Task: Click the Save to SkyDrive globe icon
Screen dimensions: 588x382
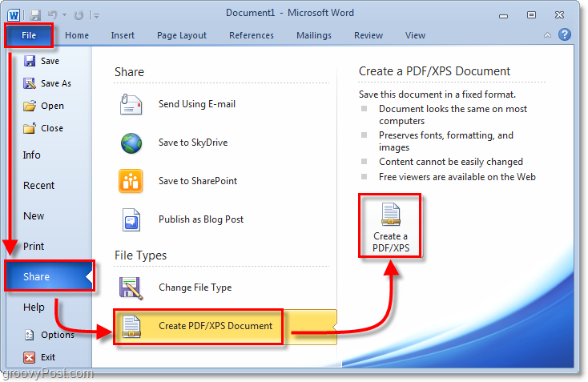Action: [x=131, y=143]
